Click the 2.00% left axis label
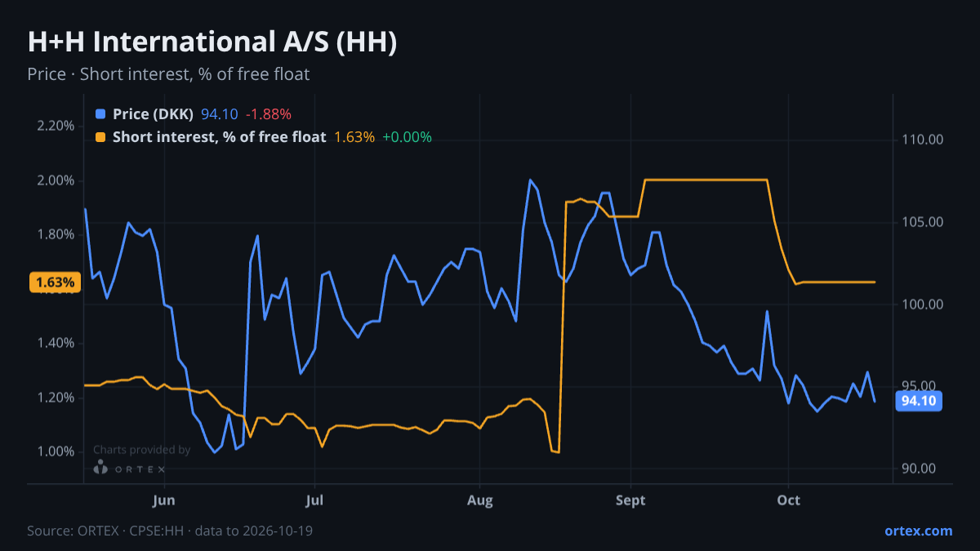 56,180
